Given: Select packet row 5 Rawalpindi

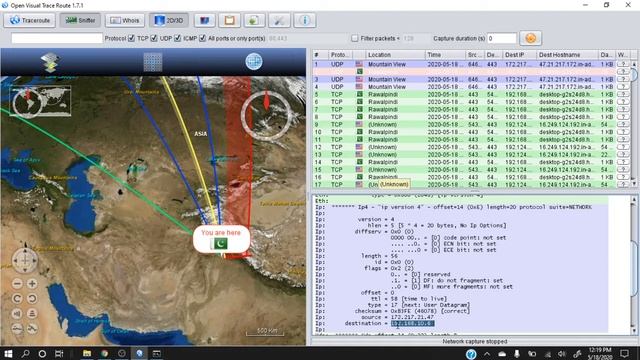Looking at the screenshot, I should click(x=471, y=94).
